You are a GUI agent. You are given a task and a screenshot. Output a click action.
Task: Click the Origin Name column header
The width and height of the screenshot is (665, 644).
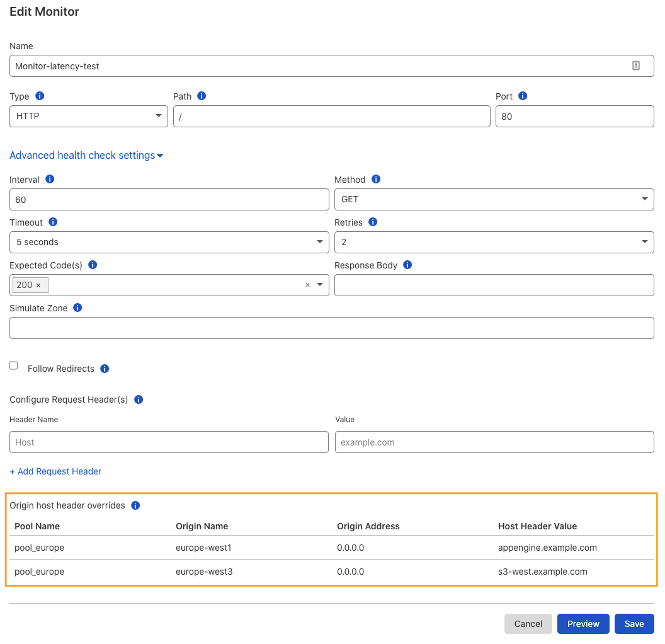202,526
